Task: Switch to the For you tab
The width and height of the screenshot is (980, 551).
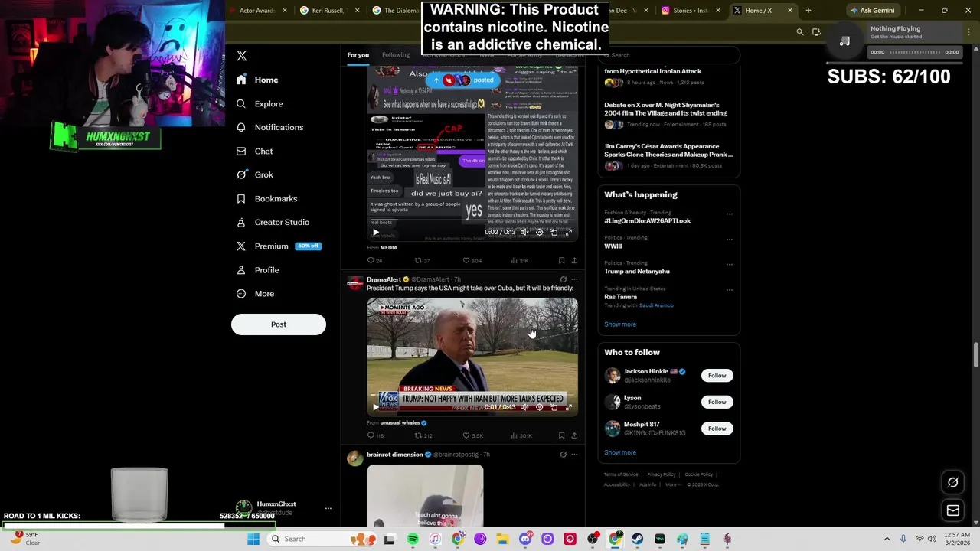Action: 358,55
